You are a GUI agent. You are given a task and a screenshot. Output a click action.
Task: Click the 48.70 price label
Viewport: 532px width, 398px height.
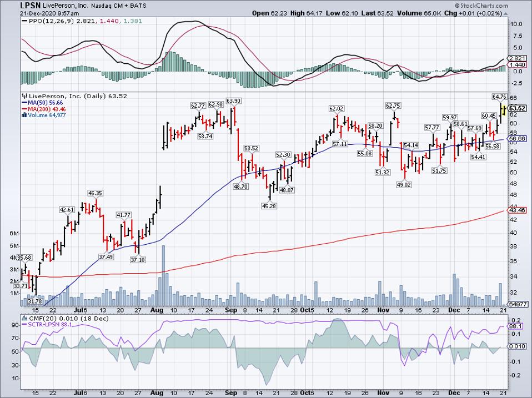pos(241,186)
